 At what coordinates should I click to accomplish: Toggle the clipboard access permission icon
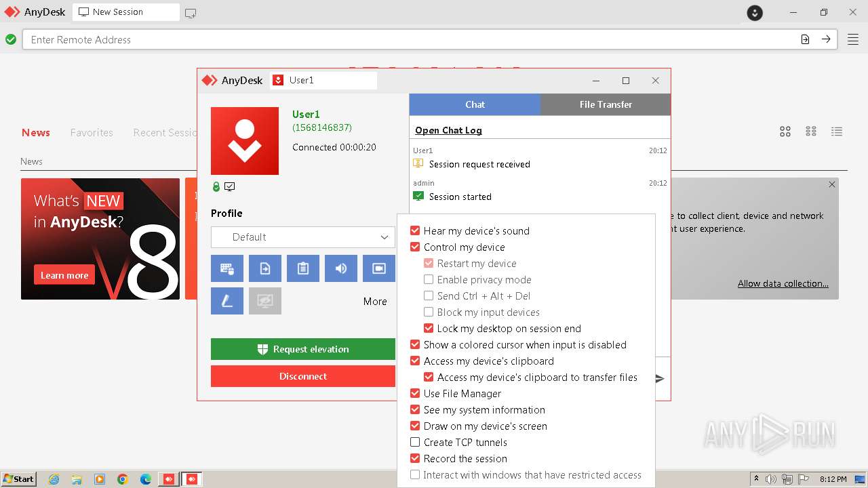303,268
